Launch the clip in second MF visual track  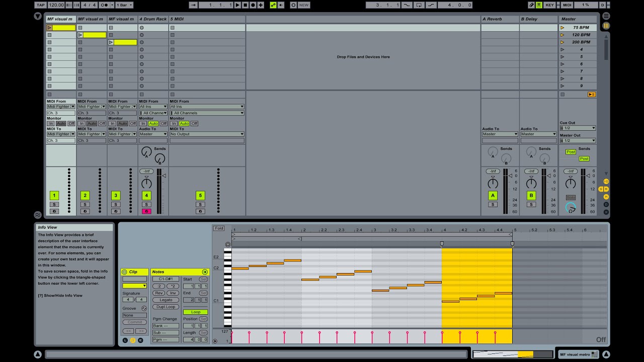pos(80,35)
